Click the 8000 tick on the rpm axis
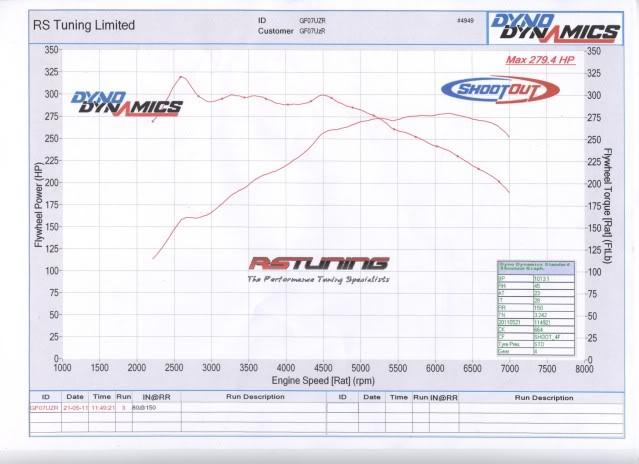Image resolution: width=639 pixels, height=464 pixels. click(584, 368)
